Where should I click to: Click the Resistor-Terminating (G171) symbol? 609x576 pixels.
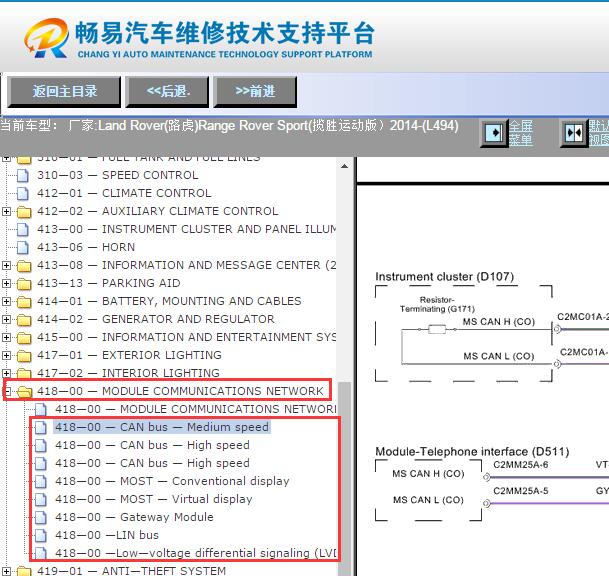437,330
